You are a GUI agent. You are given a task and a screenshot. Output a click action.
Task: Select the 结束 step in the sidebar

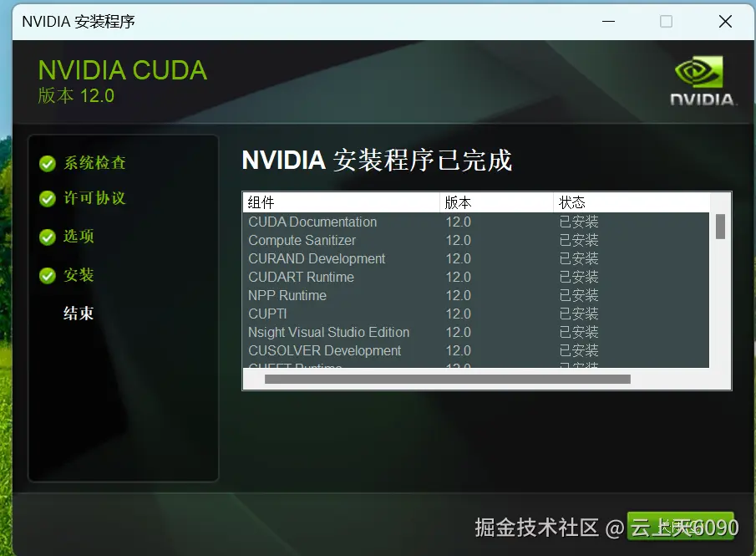coord(79,314)
